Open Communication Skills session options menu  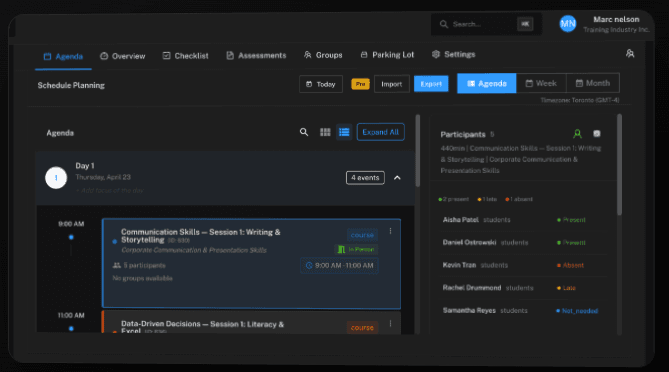[x=390, y=231]
